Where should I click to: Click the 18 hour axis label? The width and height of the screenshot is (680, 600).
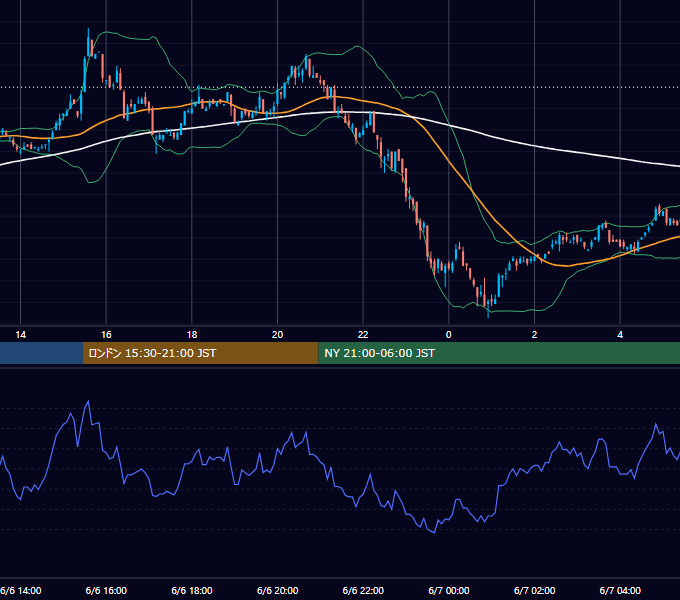[192, 335]
